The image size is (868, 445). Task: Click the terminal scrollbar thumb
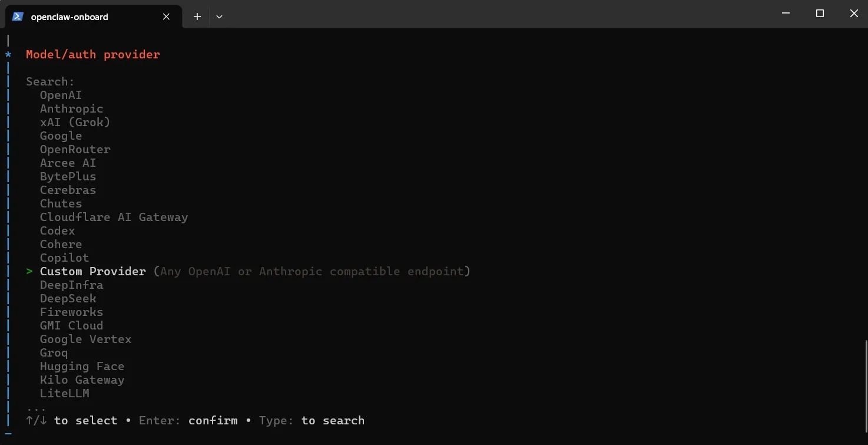pyautogui.click(x=866, y=386)
